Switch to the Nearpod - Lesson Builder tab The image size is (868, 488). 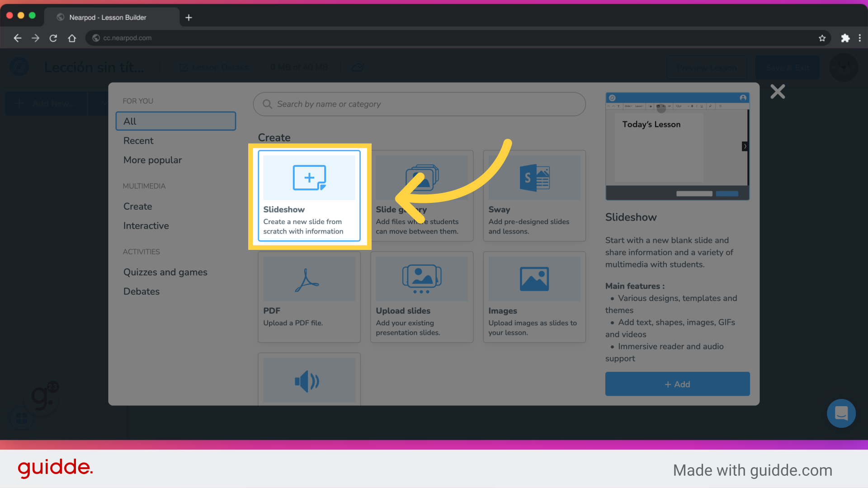coord(108,17)
